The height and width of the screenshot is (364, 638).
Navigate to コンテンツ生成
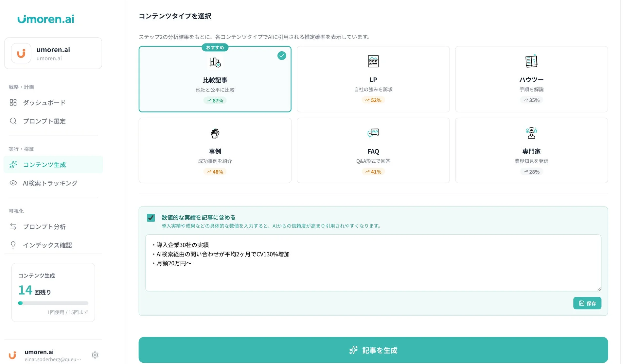(x=49, y=165)
